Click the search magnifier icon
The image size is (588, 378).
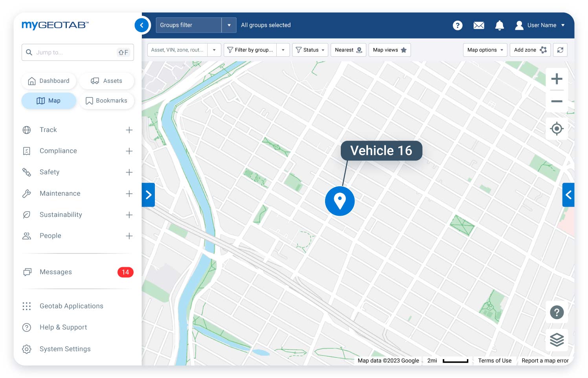pyautogui.click(x=29, y=52)
